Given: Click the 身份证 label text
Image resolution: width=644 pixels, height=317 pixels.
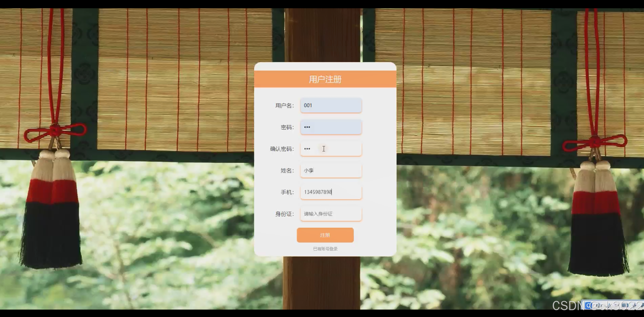Looking at the screenshot, I should (284, 214).
